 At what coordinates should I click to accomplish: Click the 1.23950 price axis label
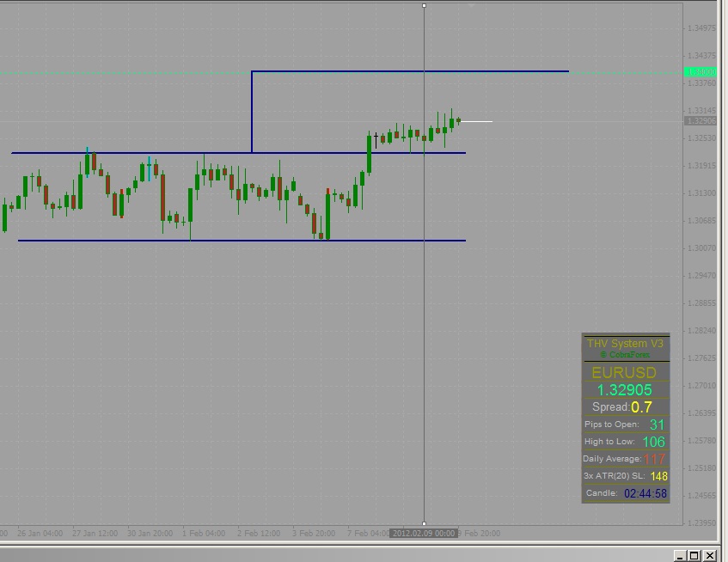(x=701, y=523)
